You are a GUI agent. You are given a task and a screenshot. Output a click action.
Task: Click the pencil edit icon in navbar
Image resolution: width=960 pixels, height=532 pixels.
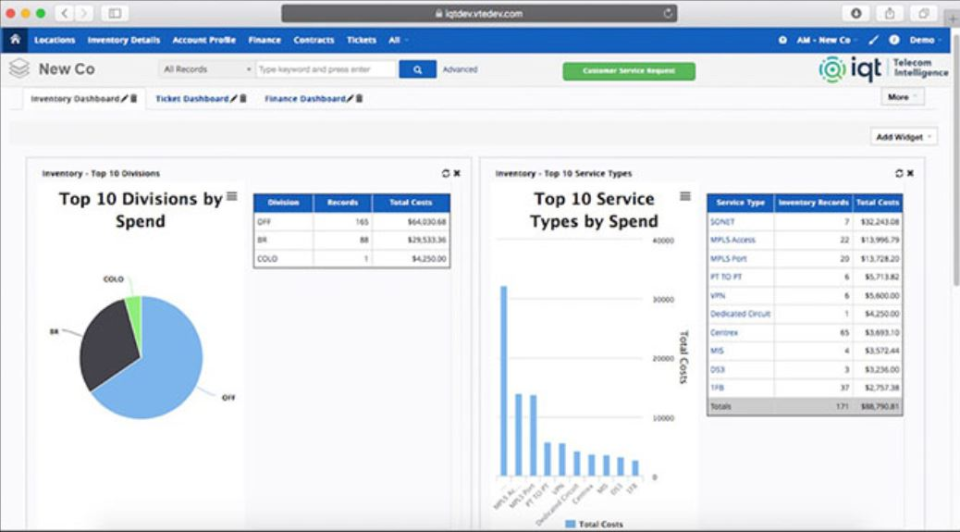[x=874, y=40]
